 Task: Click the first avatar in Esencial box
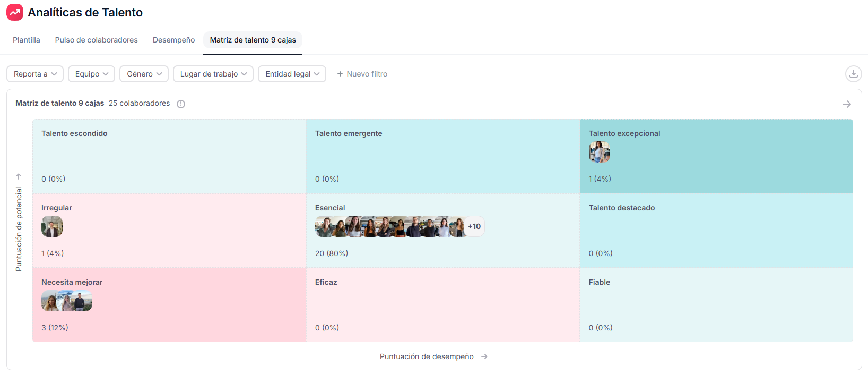[x=324, y=226]
